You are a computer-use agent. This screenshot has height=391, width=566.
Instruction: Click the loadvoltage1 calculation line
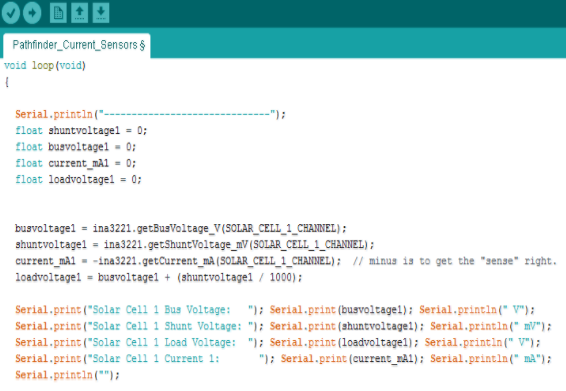point(158,277)
